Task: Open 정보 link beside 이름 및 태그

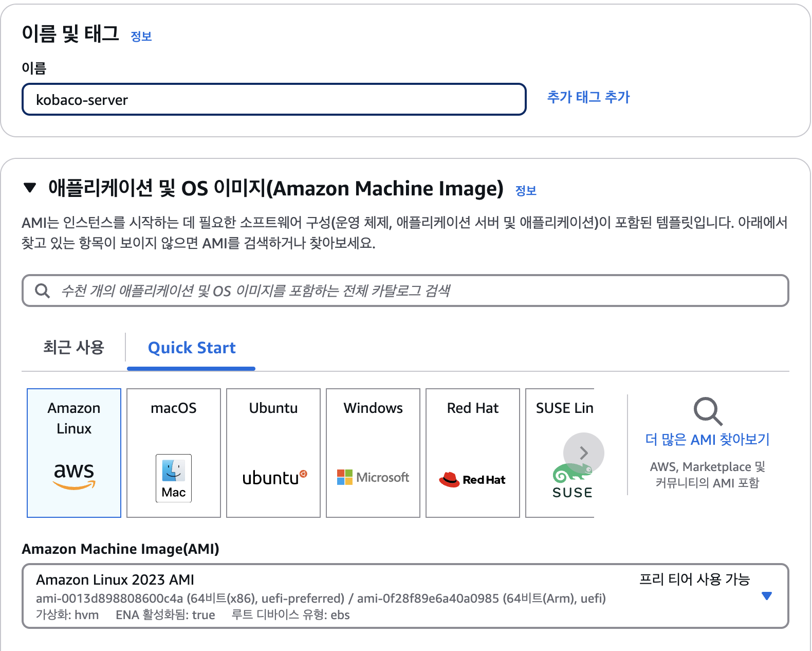Action: click(141, 37)
